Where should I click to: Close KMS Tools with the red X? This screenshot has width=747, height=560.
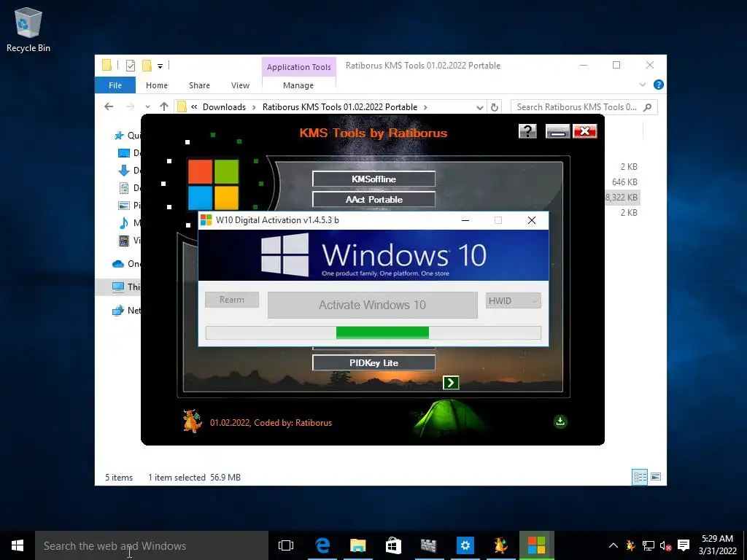coord(585,131)
